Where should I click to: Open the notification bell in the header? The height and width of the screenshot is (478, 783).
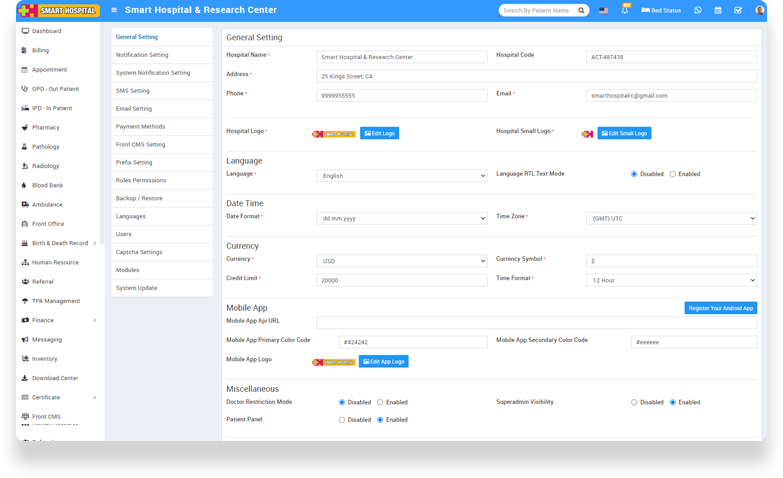click(x=625, y=10)
